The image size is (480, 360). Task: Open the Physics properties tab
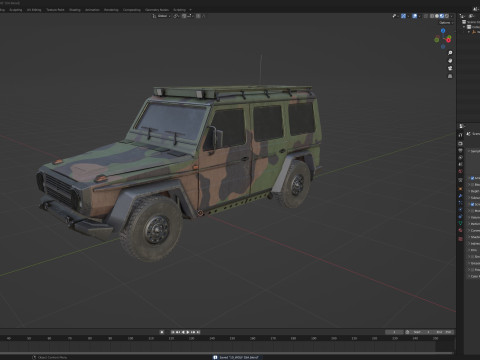coord(460,209)
